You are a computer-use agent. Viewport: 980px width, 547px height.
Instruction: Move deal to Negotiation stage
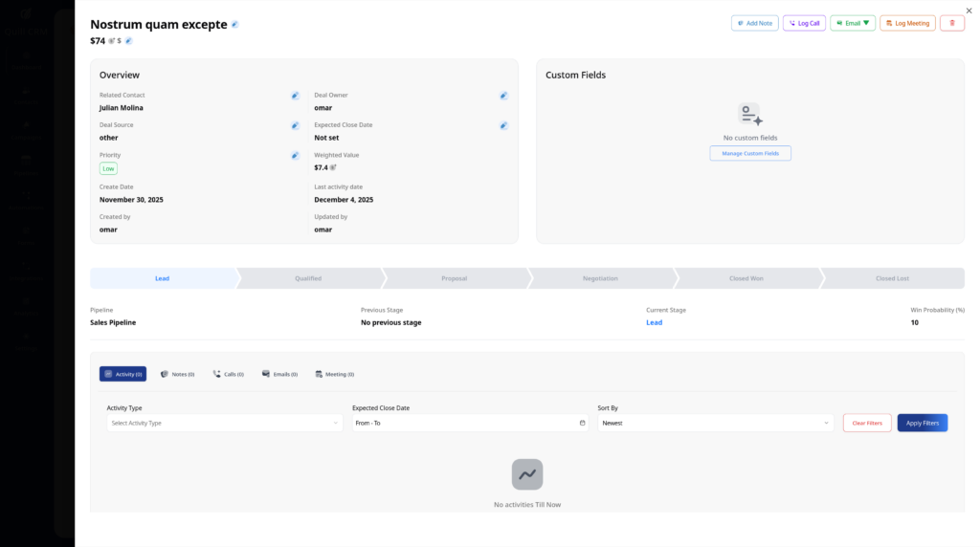click(600, 278)
